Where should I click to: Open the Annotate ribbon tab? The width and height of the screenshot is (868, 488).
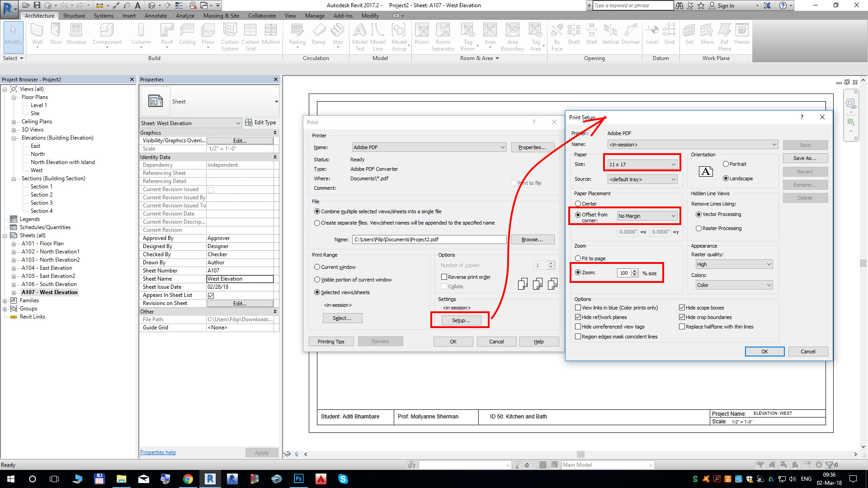click(156, 16)
